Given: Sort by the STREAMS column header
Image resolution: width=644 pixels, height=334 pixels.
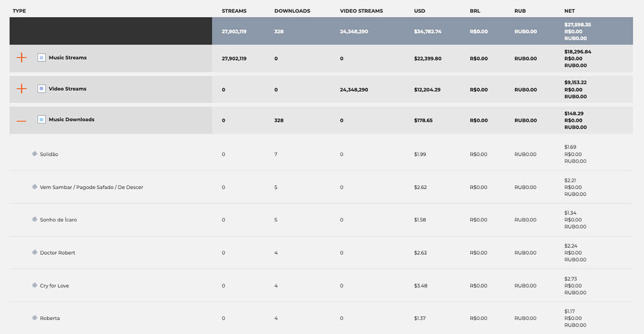Looking at the screenshot, I should coord(234,11).
